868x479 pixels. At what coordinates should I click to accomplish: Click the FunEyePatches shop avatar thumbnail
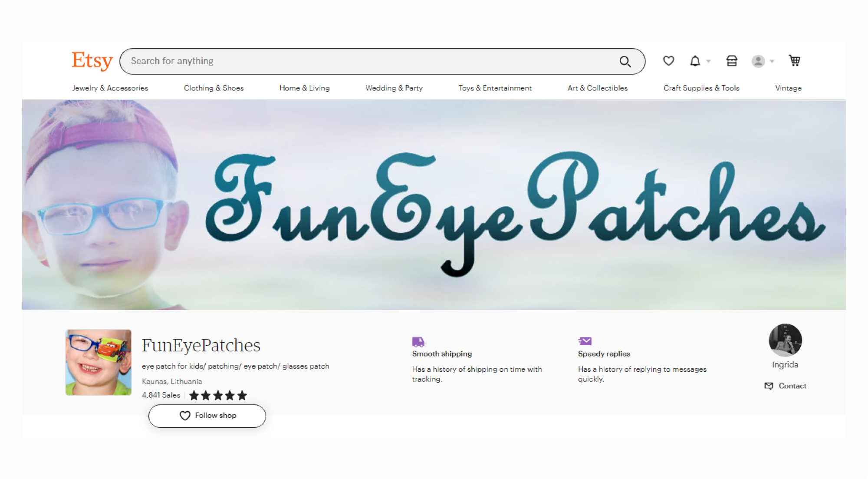pyautogui.click(x=99, y=362)
